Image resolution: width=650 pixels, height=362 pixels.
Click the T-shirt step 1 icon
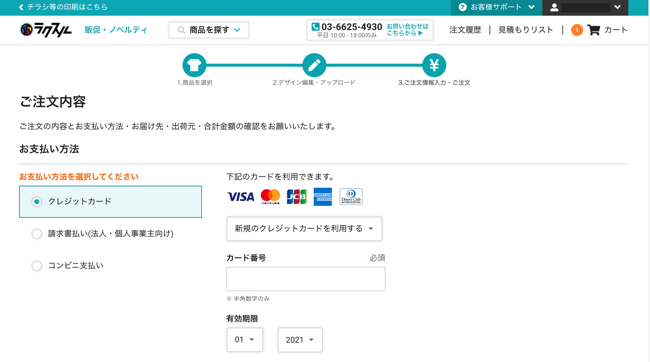coord(194,65)
